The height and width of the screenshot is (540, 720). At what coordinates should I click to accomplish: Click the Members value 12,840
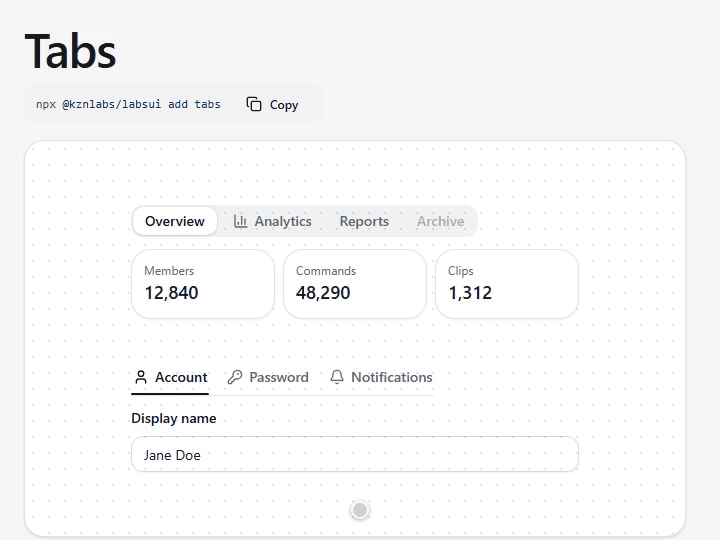click(171, 292)
